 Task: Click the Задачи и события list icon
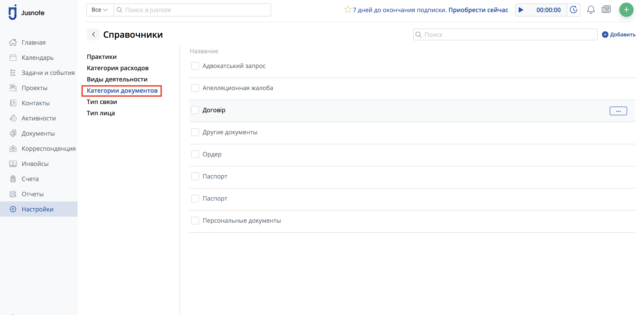pyautogui.click(x=13, y=73)
